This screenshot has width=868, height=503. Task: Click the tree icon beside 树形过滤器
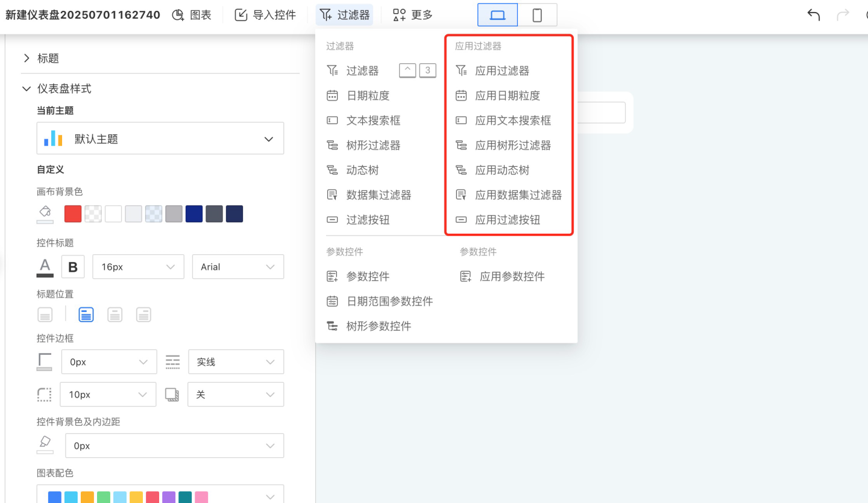click(x=332, y=145)
